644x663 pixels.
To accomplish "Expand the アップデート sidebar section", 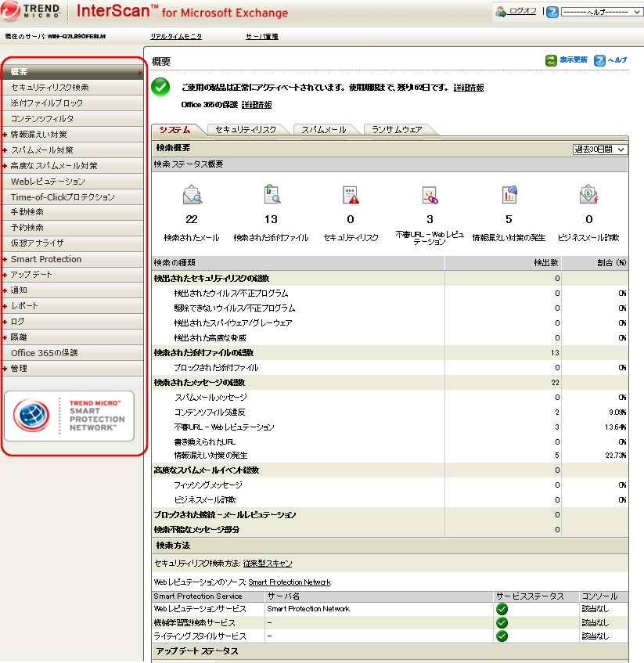I will [6, 275].
